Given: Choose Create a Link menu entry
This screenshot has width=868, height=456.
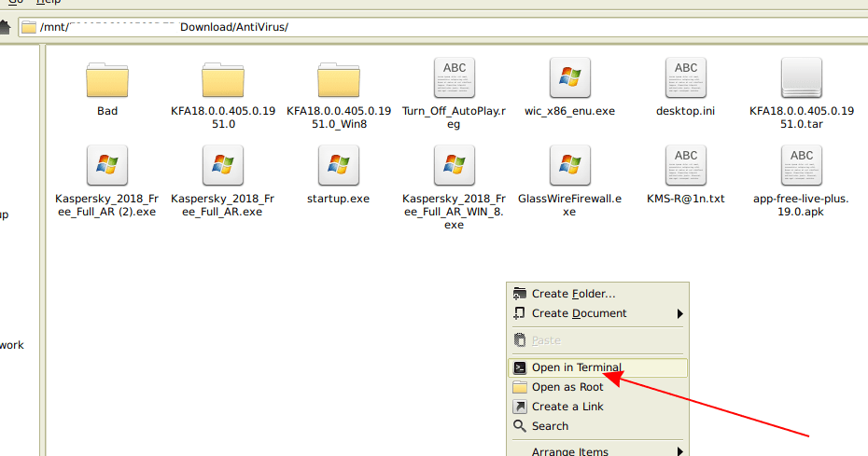Looking at the screenshot, I should (598, 407).
